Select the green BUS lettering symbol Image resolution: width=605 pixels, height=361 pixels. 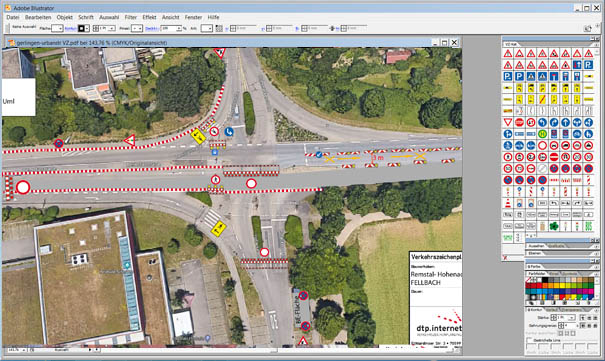[x=588, y=226]
